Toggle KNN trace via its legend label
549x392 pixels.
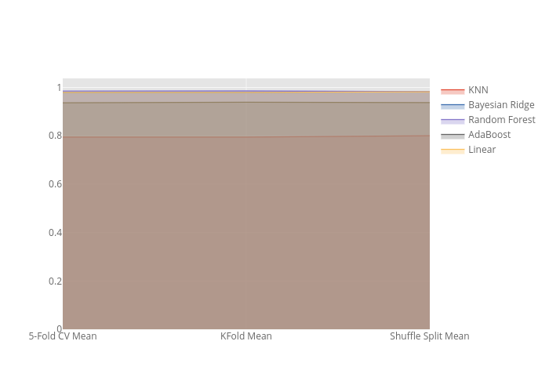coord(478,90)
